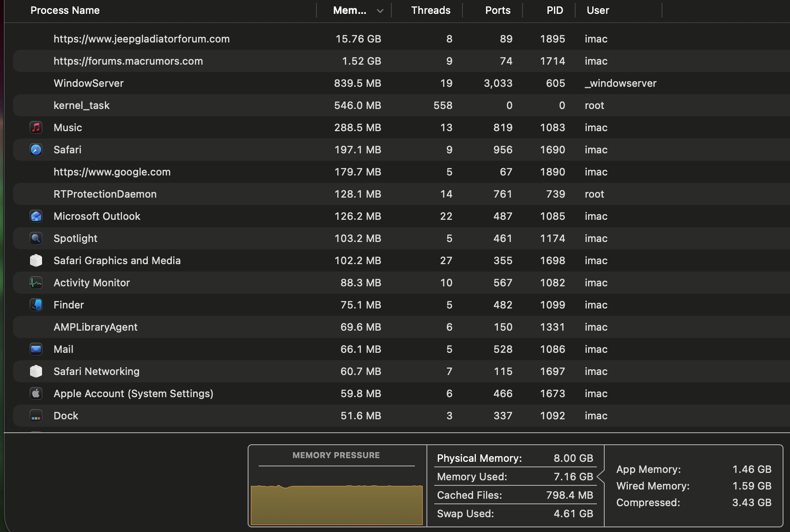
Task: Select the WindowServer process
Action: pyautogui.click(x=89, y=83)
